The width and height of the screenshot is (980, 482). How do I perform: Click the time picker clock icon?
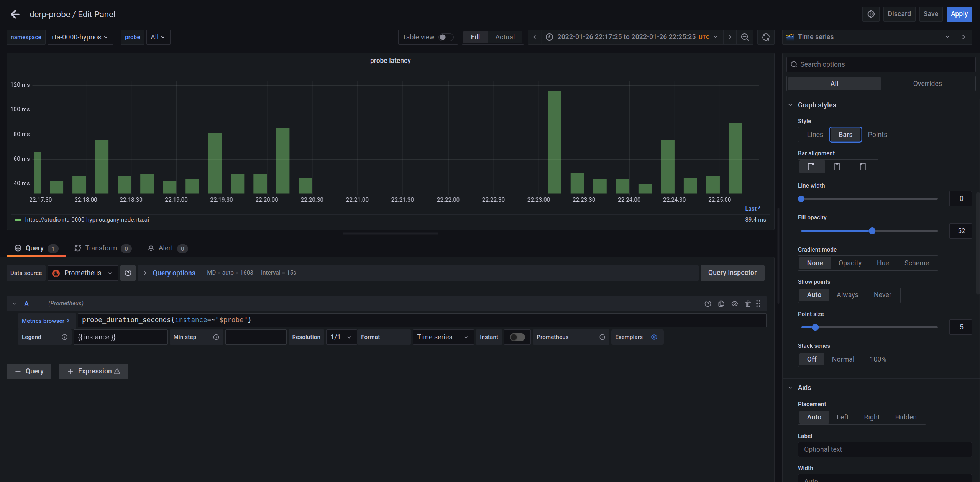coord(549,37)
